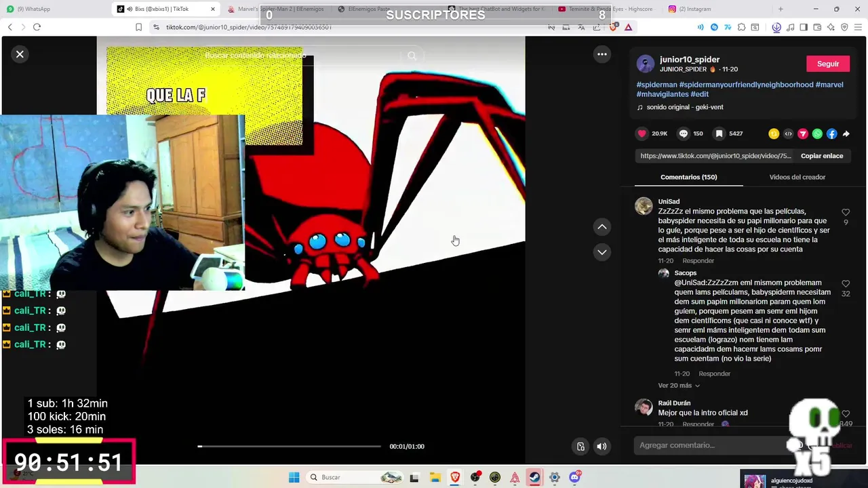868x488 pixels.
Task: Switch to Videos del creador tab
Action: click(797, 177)
